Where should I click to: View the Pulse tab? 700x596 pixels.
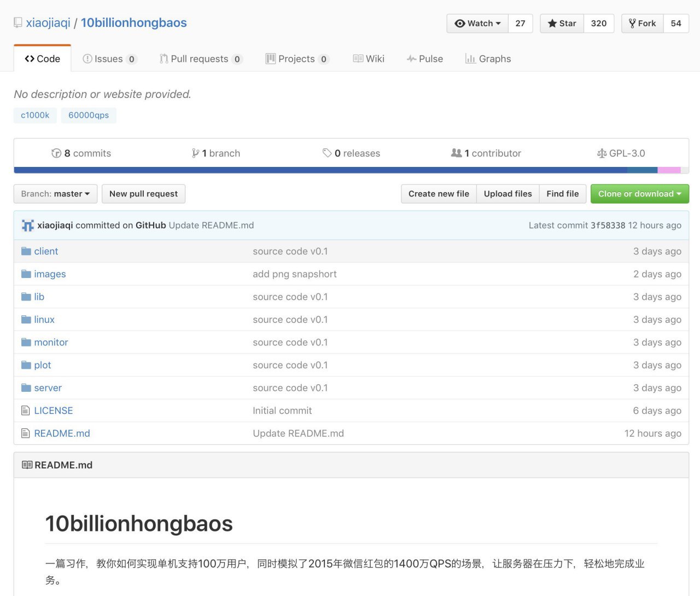(x=425, y=59)
